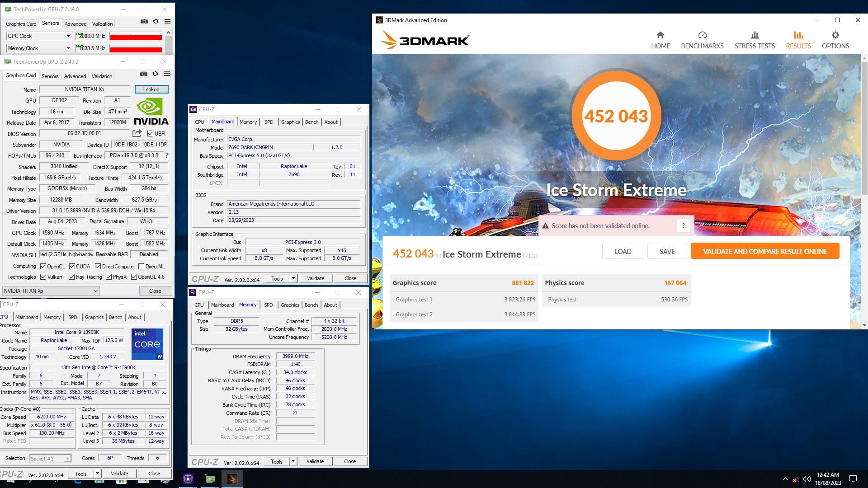The width and height of the screenshot is (868, 488).
Task: Click the NVIDIA logo in GPU-Z
Action: coord(151,112)
